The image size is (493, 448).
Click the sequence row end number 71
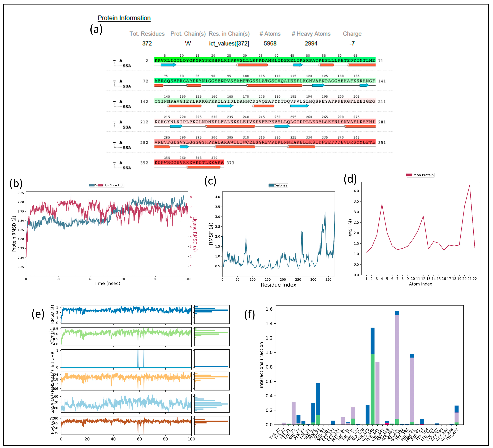380,61
